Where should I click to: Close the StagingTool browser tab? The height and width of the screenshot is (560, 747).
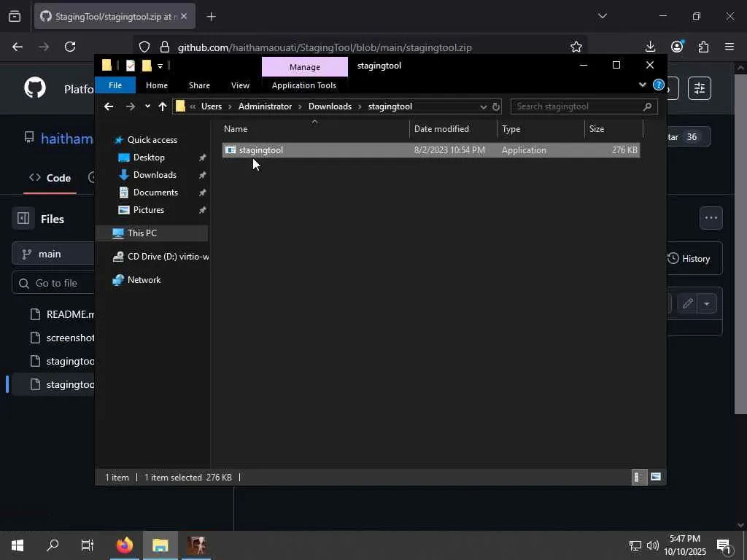point(184,16)
